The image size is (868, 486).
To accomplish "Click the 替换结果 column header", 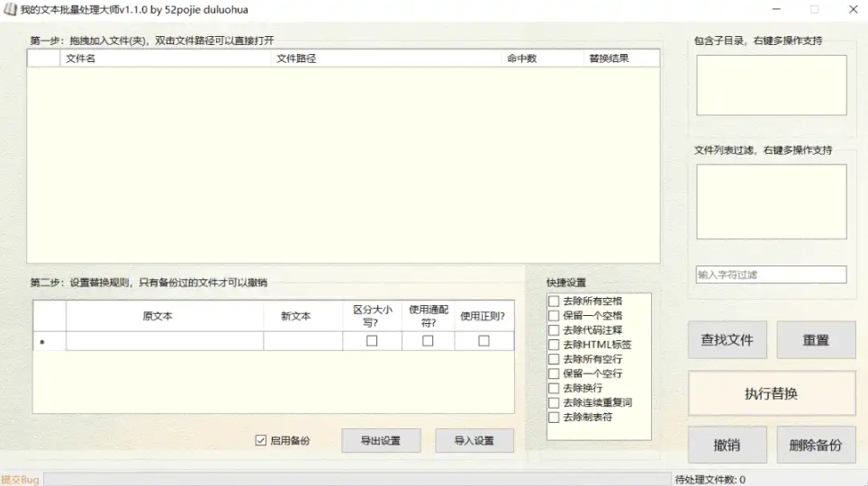I will click(621, 58).
